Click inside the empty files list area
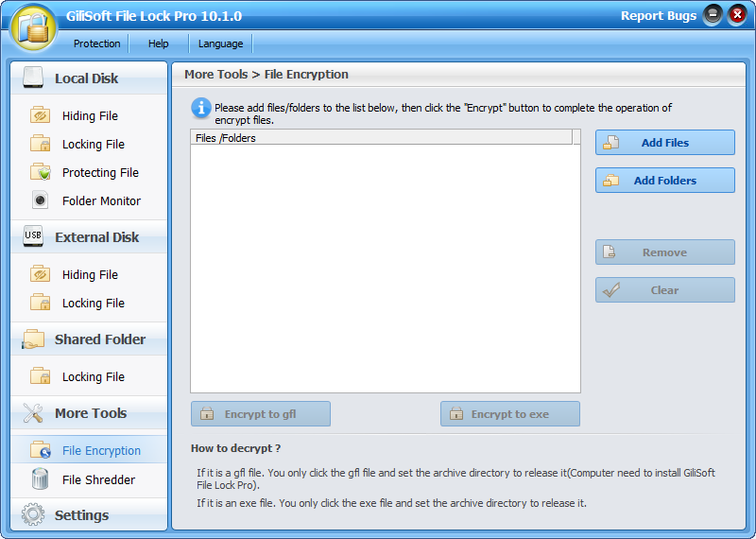 coord(386,268)
